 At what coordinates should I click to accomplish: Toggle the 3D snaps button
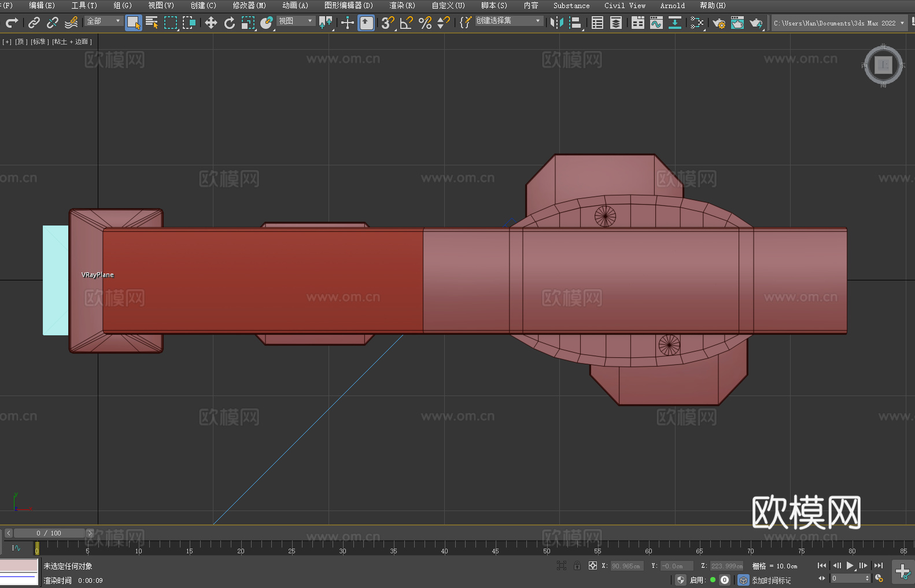tap(388, 23)
